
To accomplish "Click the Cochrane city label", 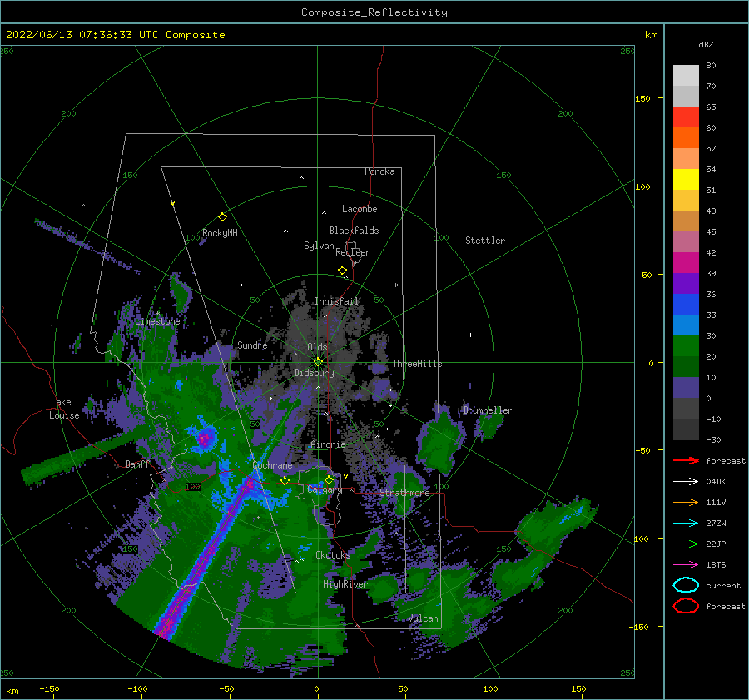I will (272, 465).
